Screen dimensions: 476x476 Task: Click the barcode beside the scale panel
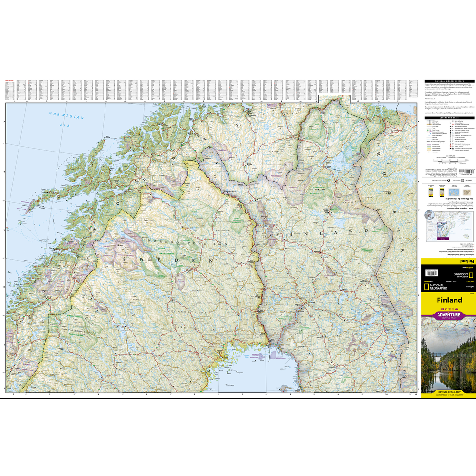click(x=466, y=171)
